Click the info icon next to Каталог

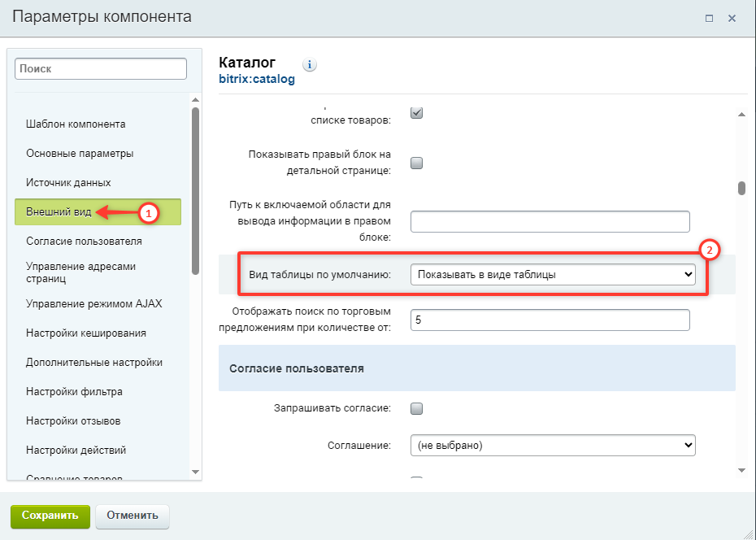tap(310, 64)
